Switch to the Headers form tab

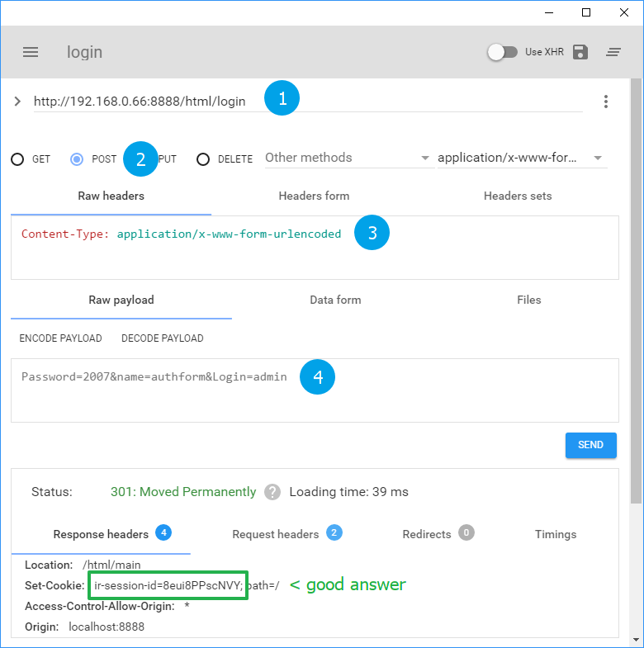click(314, 196)
